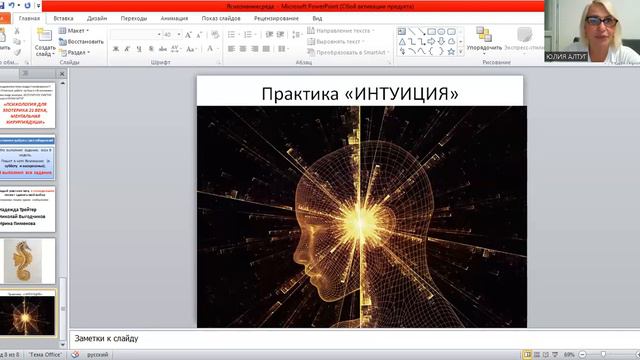
Task: Open the line spacing dropdown
Action: (297, 35)
